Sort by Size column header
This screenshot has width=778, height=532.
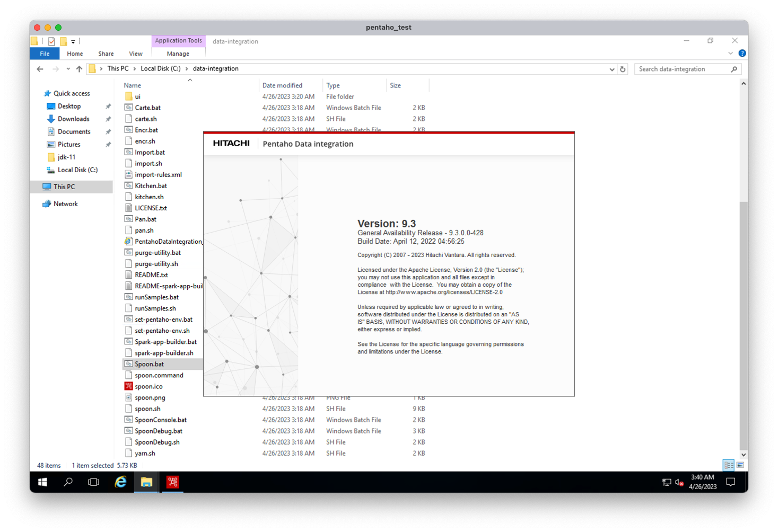click(395, 85)
